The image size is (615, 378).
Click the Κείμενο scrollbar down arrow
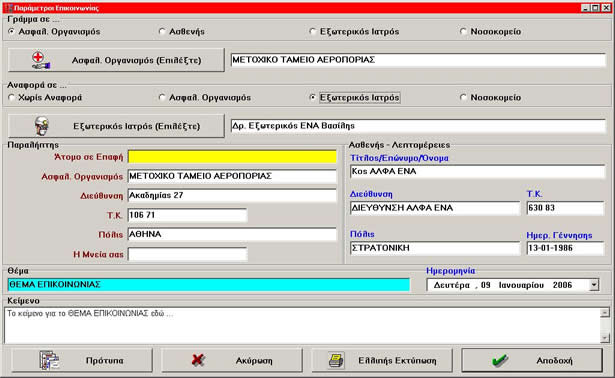tap(605, 338)
